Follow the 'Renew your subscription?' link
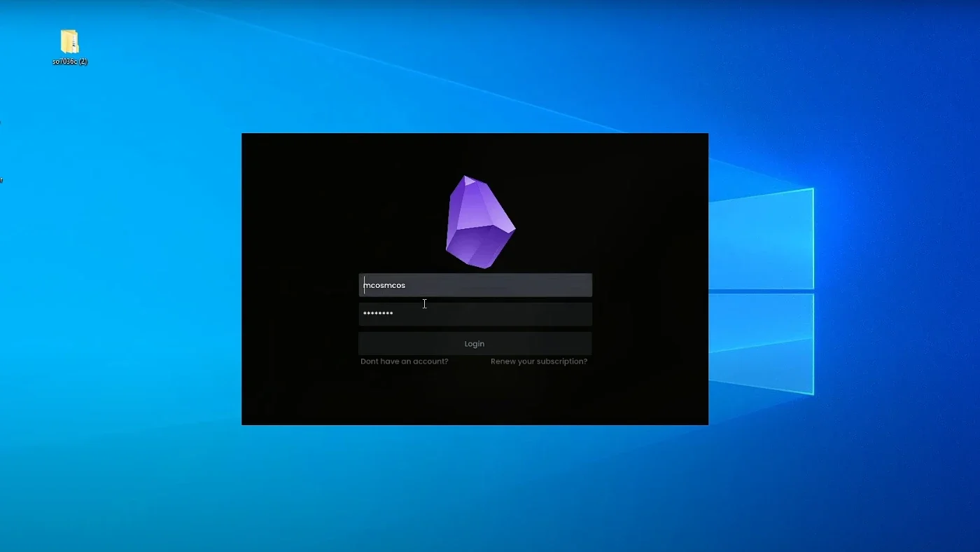This screenshot has width=980, height=552. (x=539, y=361)
